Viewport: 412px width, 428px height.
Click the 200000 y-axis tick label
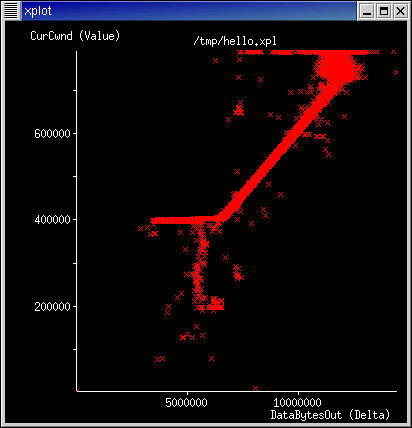[x=52, y=306]
